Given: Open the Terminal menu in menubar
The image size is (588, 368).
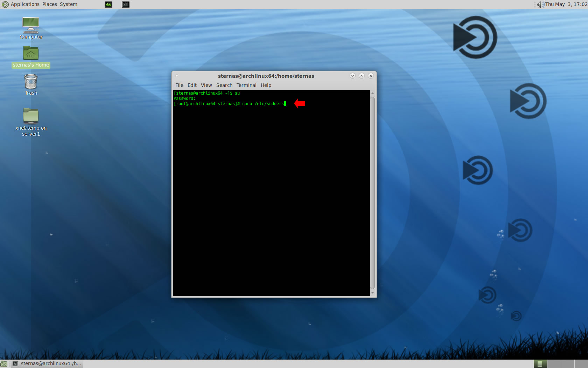Looking at the screenshot, I should point(246,85).
